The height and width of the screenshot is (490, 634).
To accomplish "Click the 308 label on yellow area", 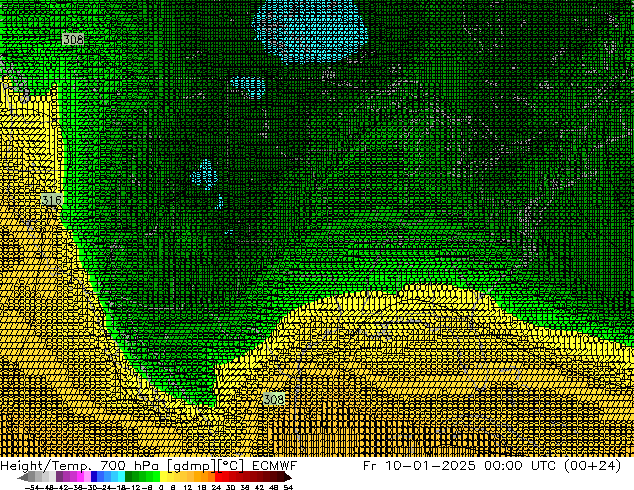I will 274,399.
